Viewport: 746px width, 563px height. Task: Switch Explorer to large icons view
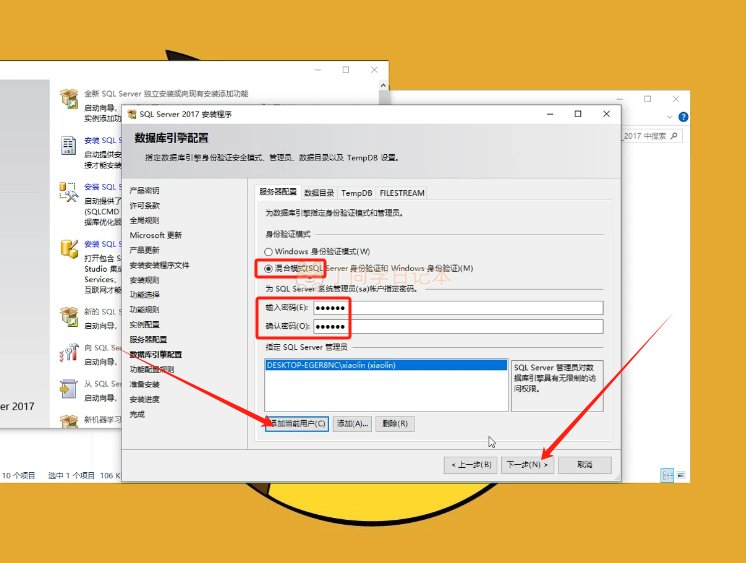tap(681, 475)
